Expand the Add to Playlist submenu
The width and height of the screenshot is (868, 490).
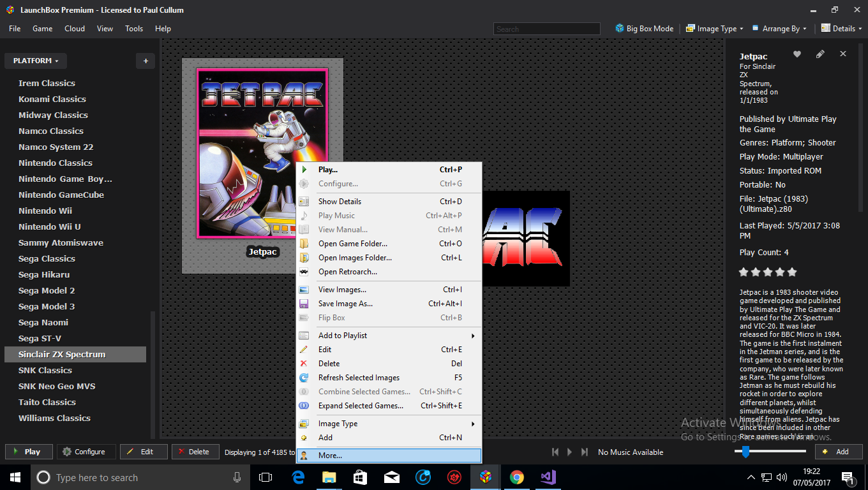click(389, 336)
